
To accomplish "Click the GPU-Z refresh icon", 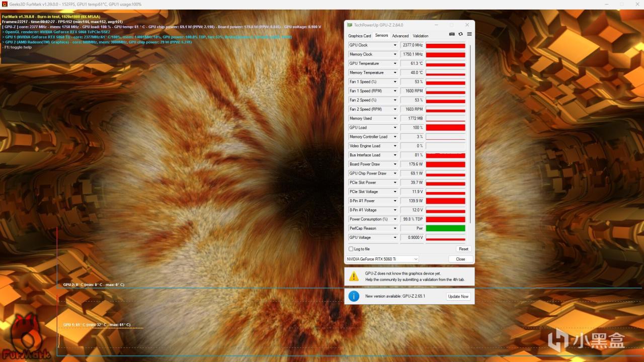I will click(x=460, y=34).
